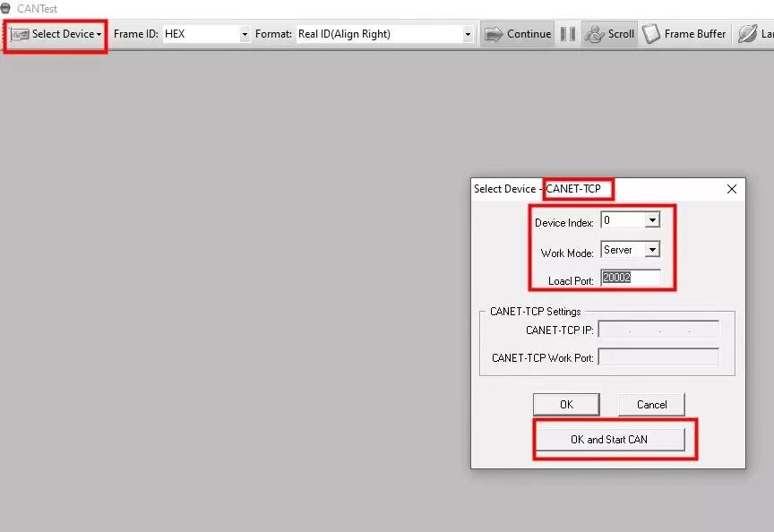The image size is (774, 532).
Task: Click the partially visible toolbar item after Frame Buffer
Action: 755,34
